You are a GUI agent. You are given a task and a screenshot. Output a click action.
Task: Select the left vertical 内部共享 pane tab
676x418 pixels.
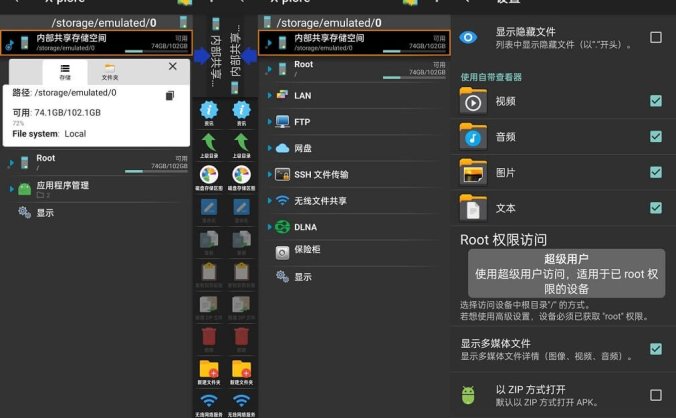click(x=216, y=54)
